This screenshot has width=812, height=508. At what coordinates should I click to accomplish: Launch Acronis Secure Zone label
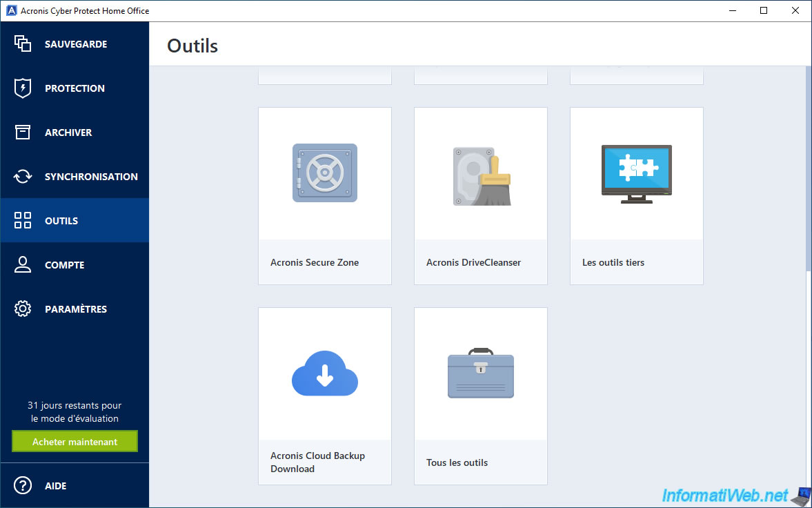[x=315, y=262]
